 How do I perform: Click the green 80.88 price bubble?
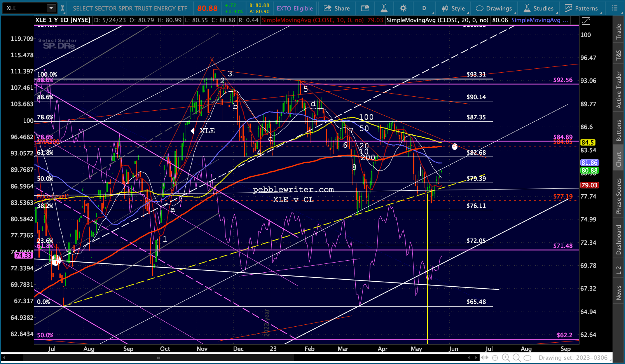point(589,171)
